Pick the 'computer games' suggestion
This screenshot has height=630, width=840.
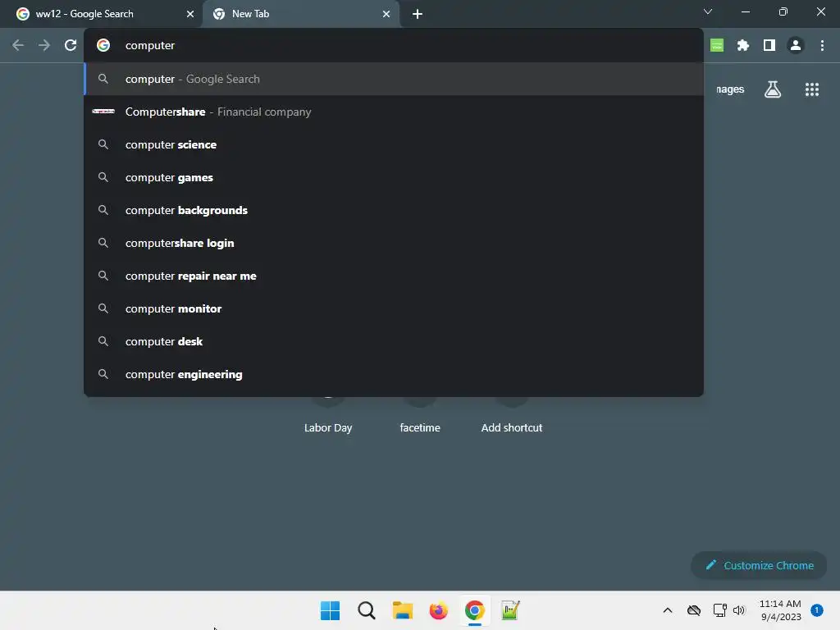[x=394, y=177]
